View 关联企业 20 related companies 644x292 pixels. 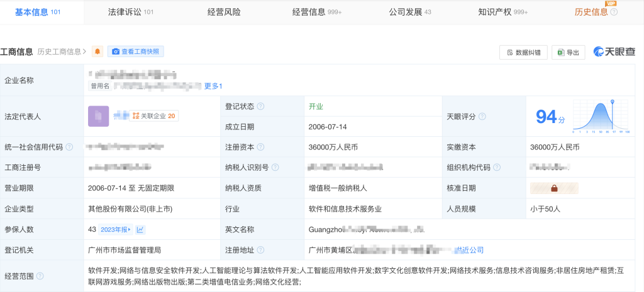pos(153,116)
